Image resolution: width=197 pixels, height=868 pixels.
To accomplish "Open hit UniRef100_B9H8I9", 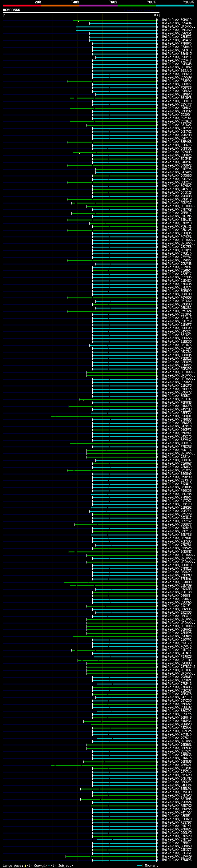I will [176, 20].
